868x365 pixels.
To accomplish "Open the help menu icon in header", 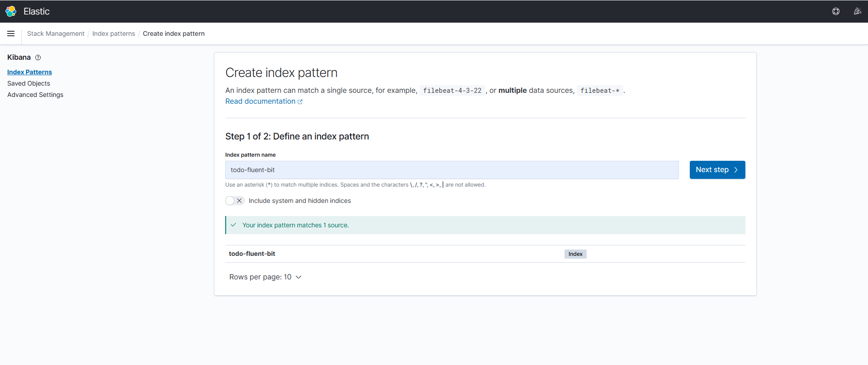I will click(836, 11).
